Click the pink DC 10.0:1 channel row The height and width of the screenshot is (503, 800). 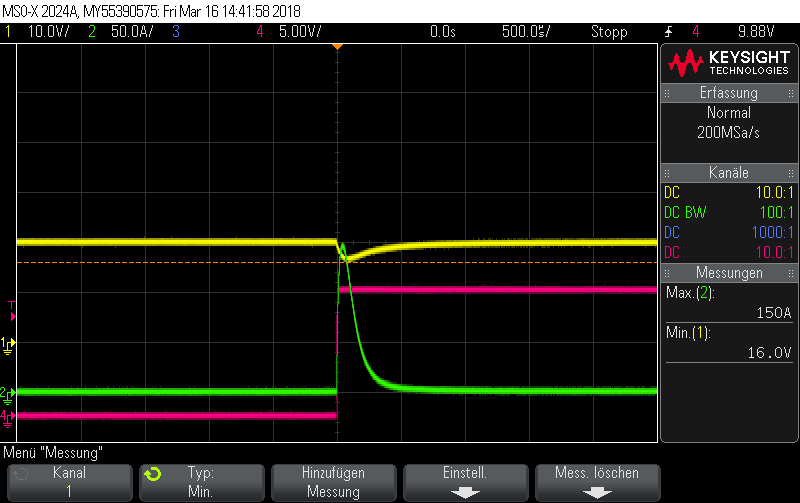(x=729, y=253)
